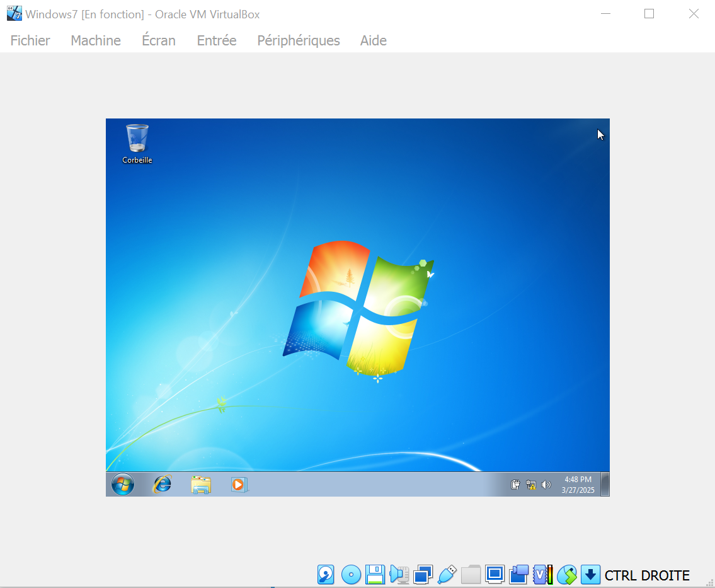The height and width of the screenshot is (588, 715).
Task: Open the USB devices status icon
Action: tap(446, 575)
